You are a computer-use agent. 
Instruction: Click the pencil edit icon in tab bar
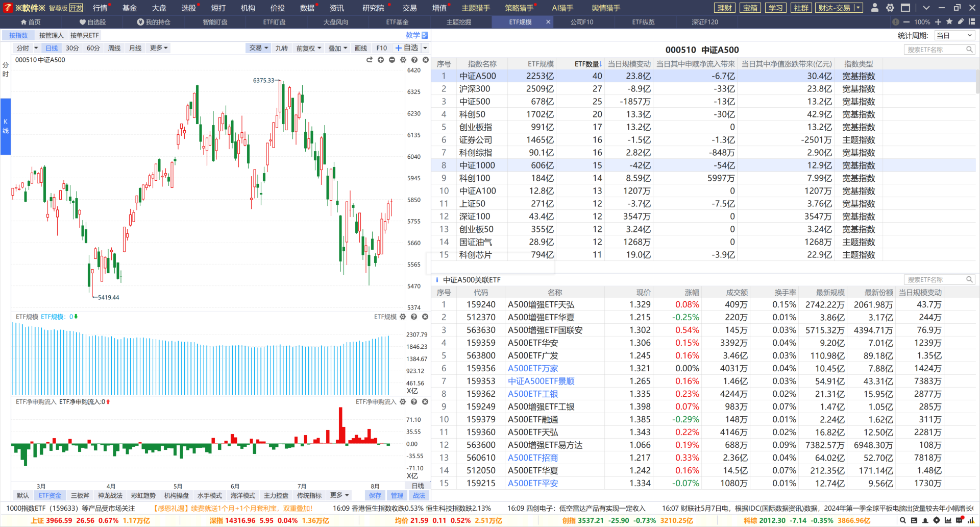click(x=961, y=22)
